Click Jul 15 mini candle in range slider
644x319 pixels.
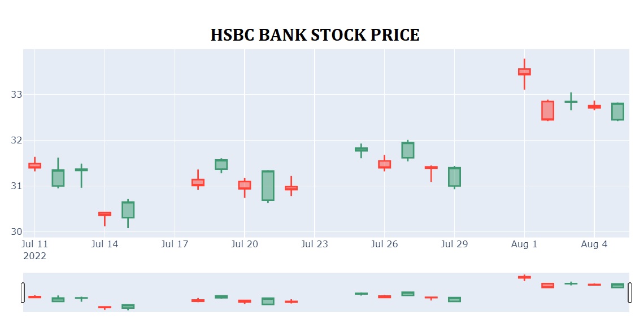click(128, 307)
